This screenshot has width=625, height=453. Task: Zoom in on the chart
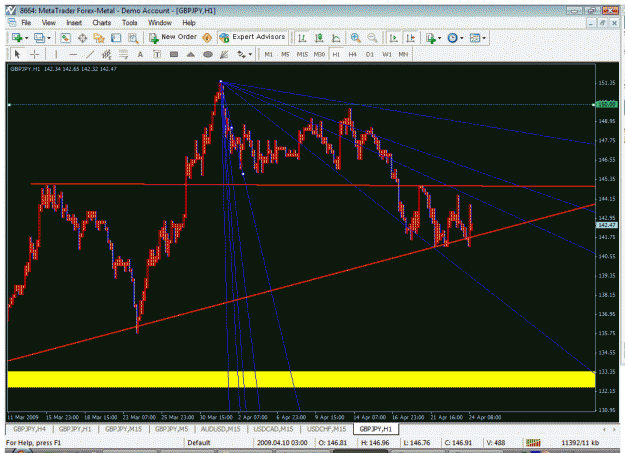pyautogui.click(x=356, y=38)
